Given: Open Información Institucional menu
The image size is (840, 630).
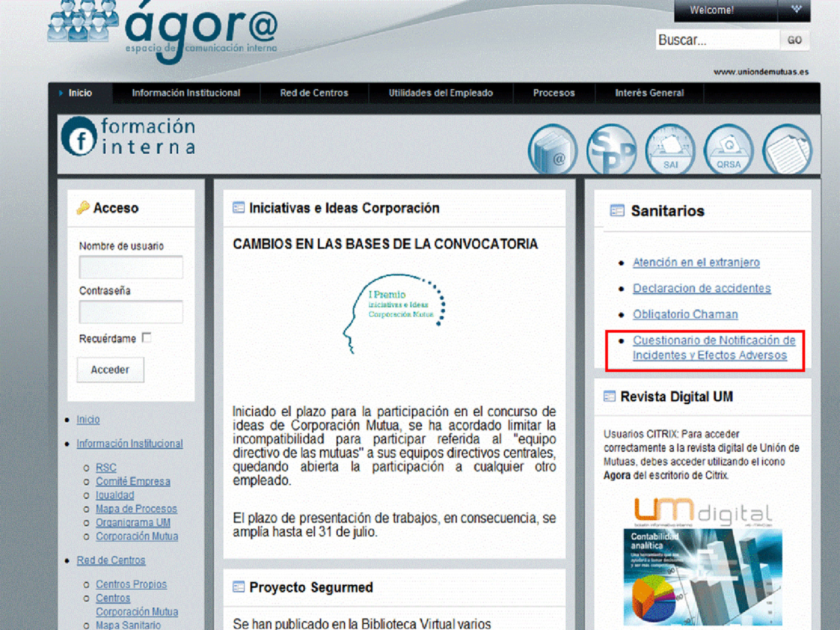Looking at the screenshot, I should coord(186,93).
